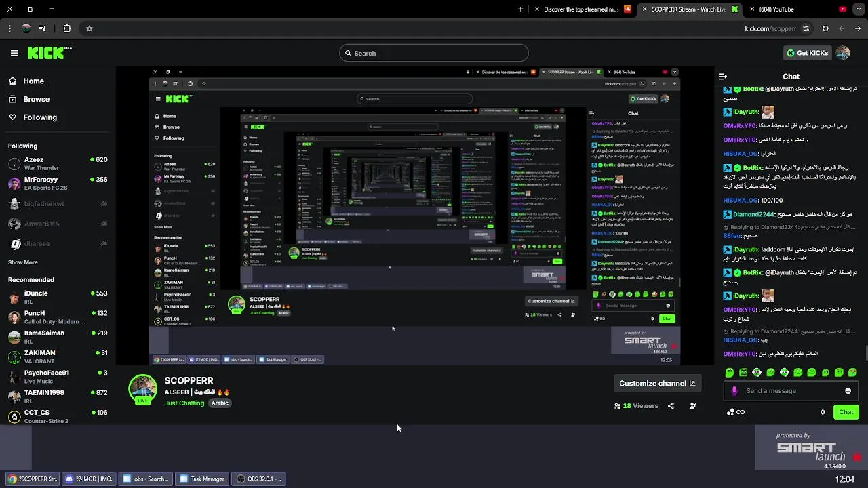The image size is (868, 488).
Task: Open MrFarosyy's EA Sports FC channel
Action: [58, 184]
